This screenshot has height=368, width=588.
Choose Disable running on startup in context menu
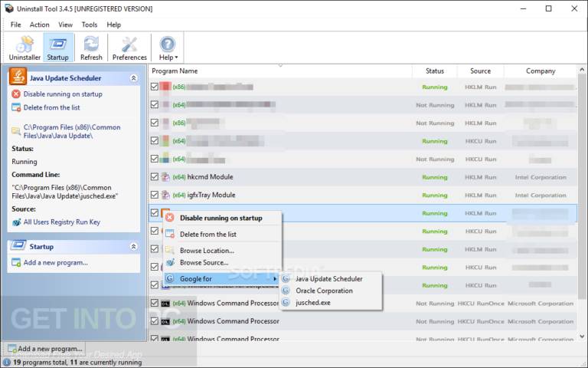point(221,219)
